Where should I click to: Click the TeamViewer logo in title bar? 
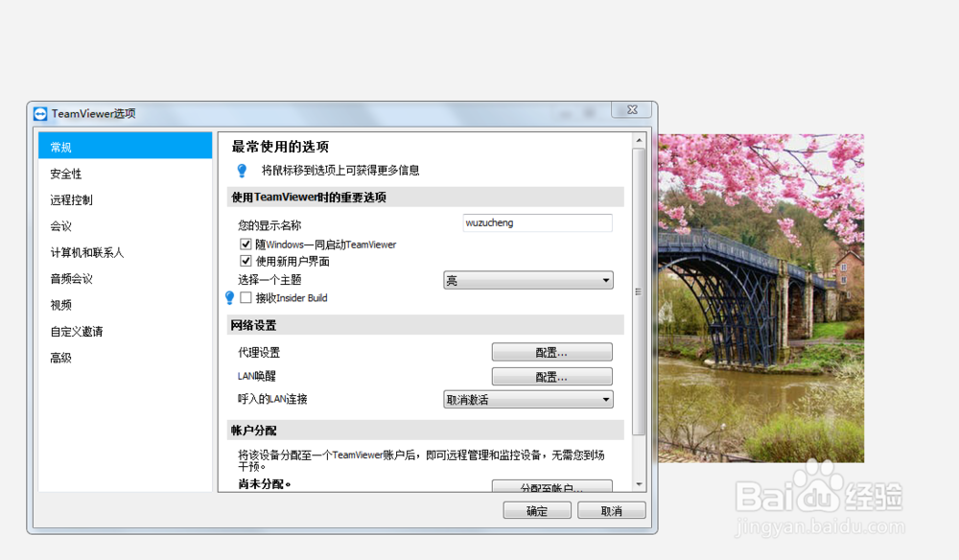40,114
